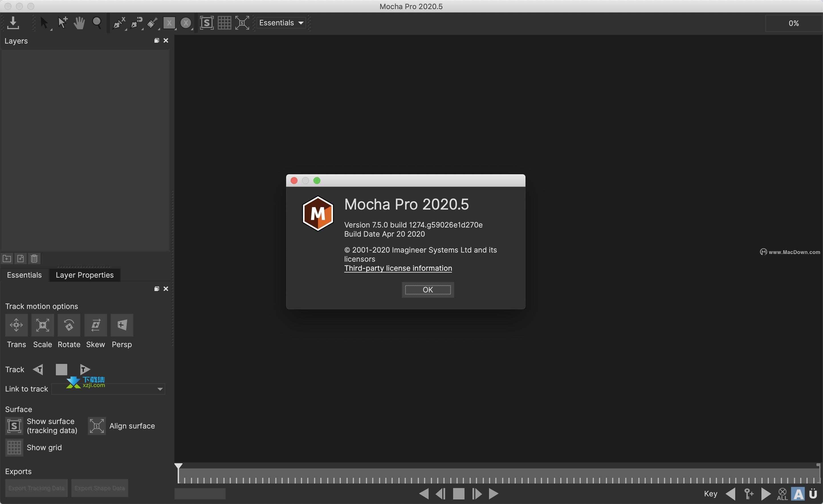Choose the rectangle X-Spline shape tool

click(x=169, y=23)
